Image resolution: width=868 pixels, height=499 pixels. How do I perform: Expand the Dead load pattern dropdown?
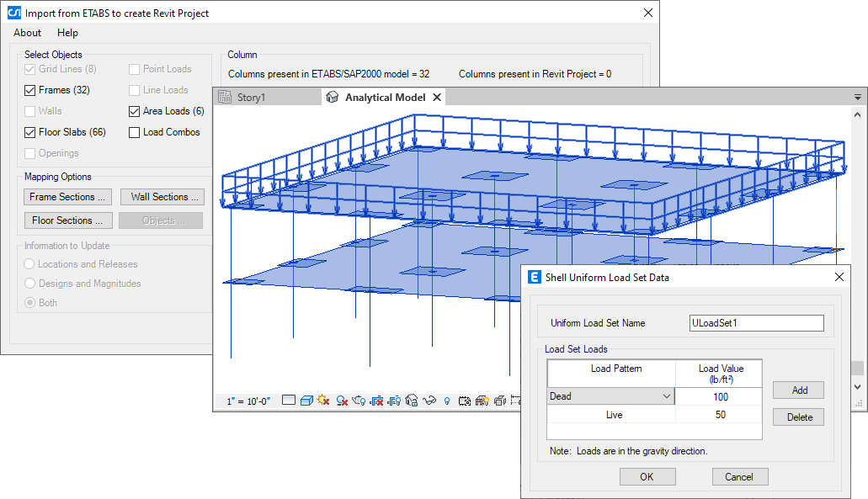click(x=667, y=396)
